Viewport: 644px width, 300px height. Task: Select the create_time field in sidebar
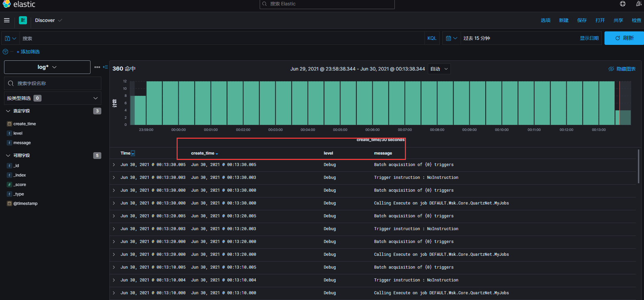point(25,124)
